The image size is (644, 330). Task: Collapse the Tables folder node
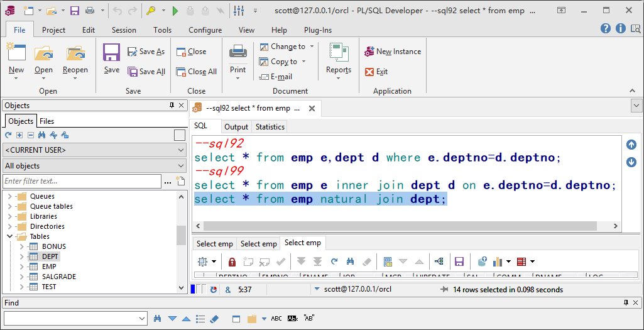(x=9, y=236)
